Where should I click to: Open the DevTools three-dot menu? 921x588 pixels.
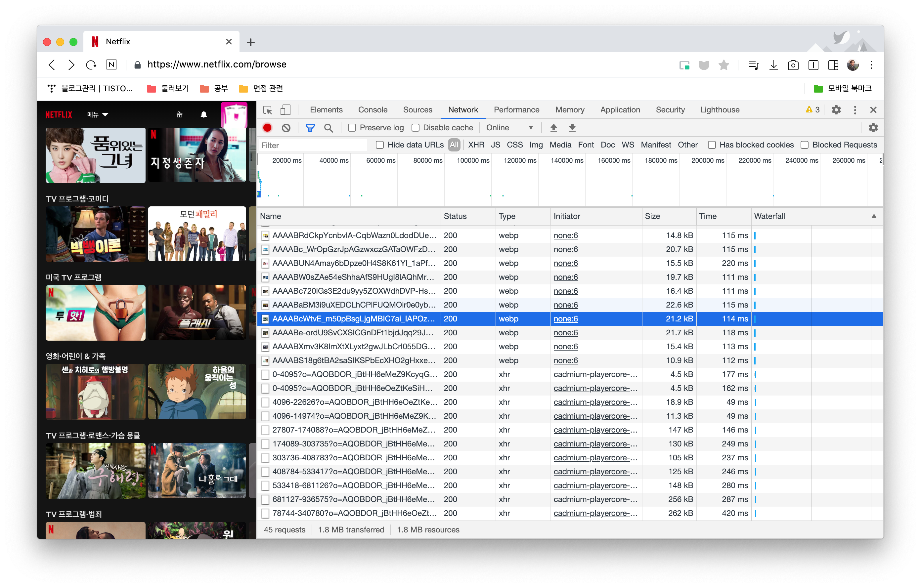coord(855,110)
